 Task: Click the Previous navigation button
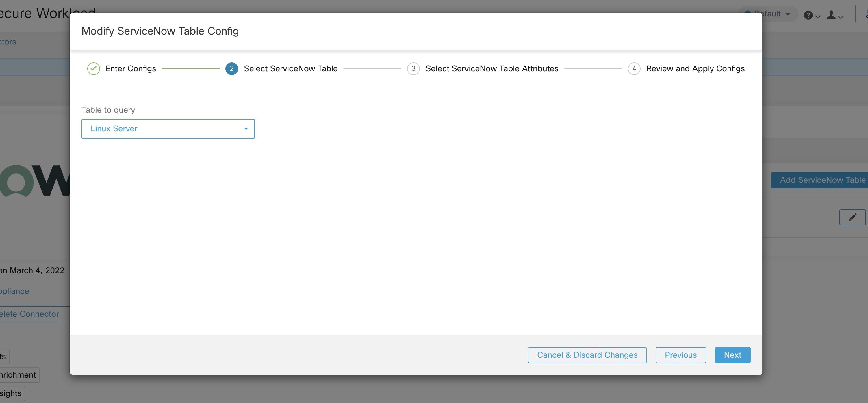click(681, 355)
